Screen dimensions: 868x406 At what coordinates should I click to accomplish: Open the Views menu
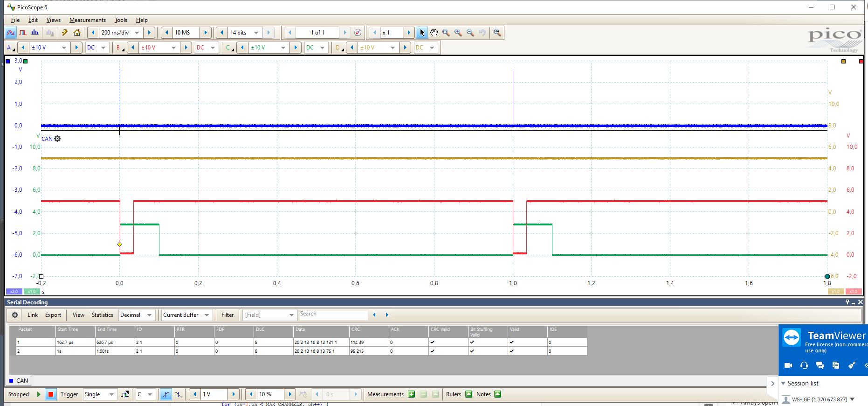[x=54, y=20]
